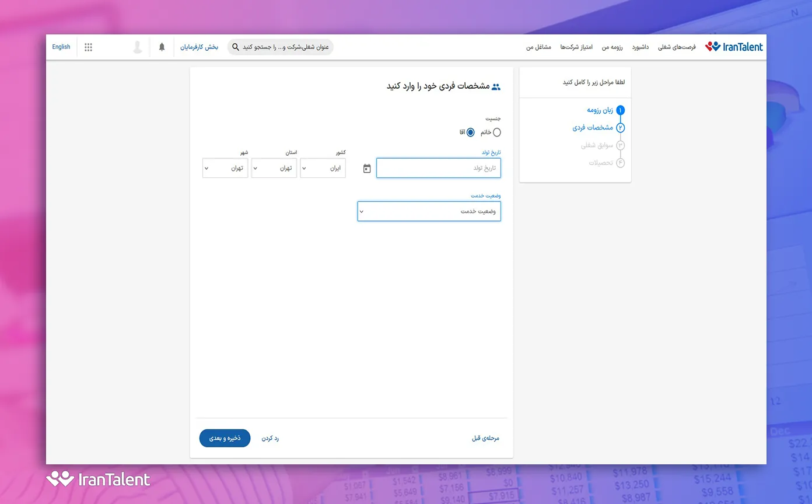
Task: Open the birth date calendar picker icon
Action: tap(367, 169)
